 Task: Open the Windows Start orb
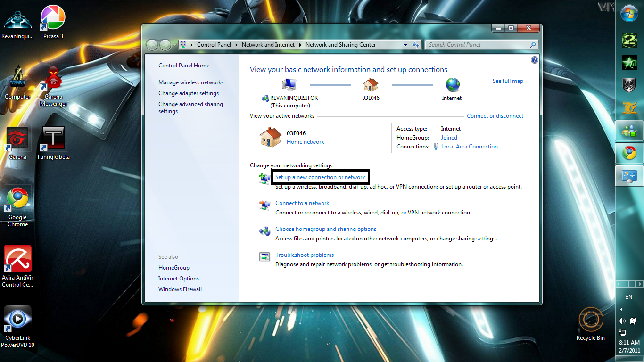click(629, 13)
